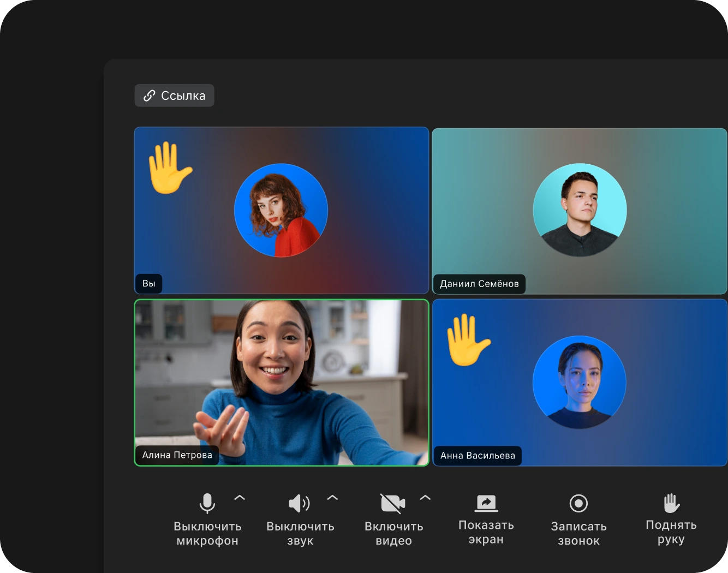Image resolution: width=728 pixels, height=573 pixels.
Task: Click the 'Анна Васильева' name label
Action: click(x=478, y=456)
